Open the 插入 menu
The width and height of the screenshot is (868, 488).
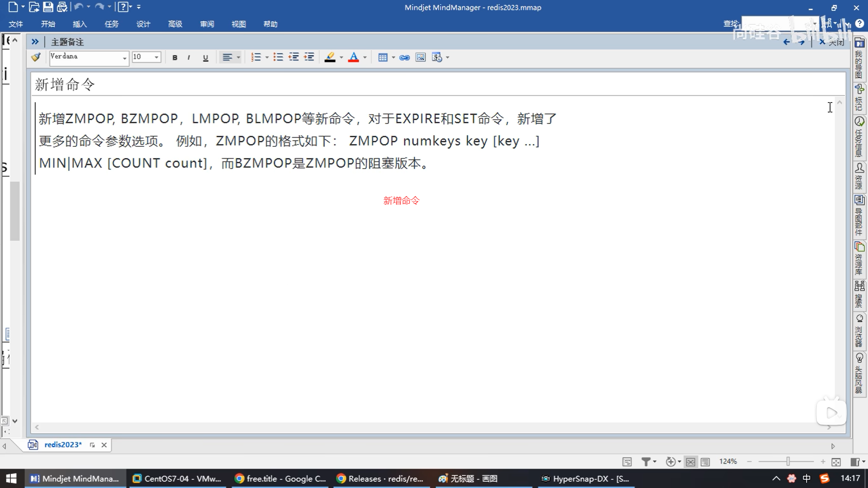(x=80, y=24)
